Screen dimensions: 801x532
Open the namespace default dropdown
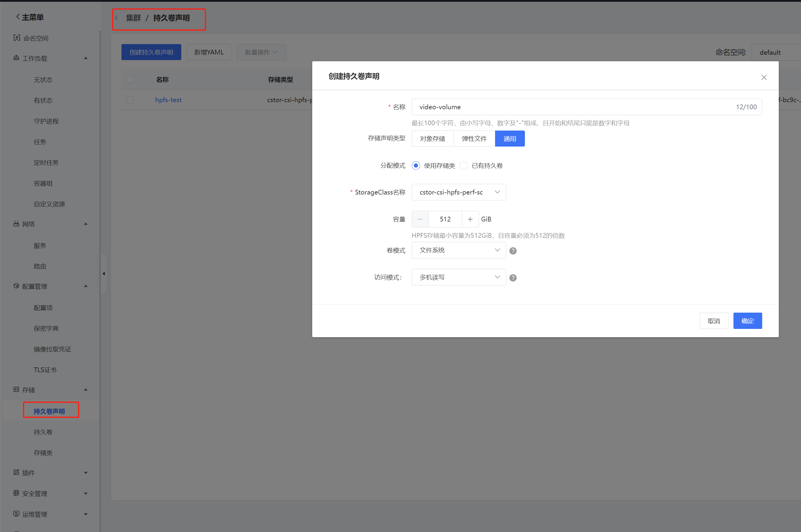click(x=776, y=52)
